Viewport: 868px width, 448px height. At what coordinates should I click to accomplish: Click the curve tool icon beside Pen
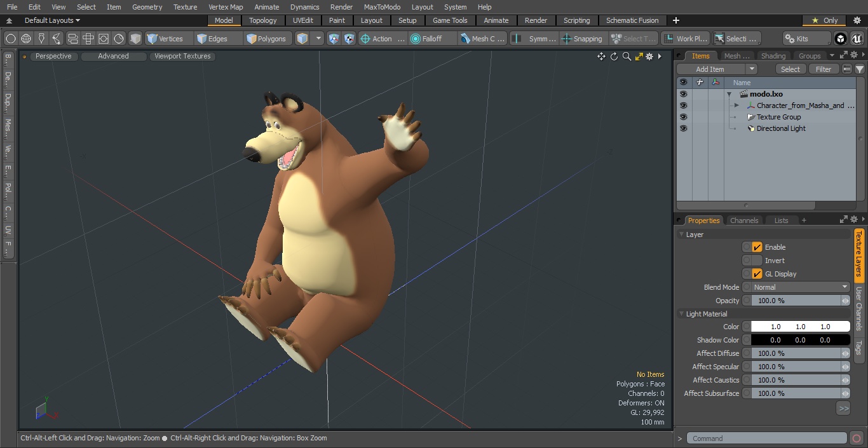(x=57, y=39)
